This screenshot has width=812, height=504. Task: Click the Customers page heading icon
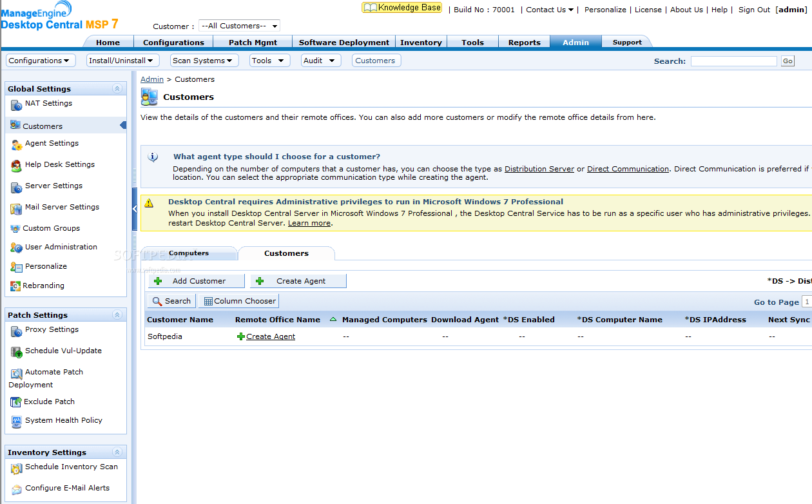coord(150,97)
